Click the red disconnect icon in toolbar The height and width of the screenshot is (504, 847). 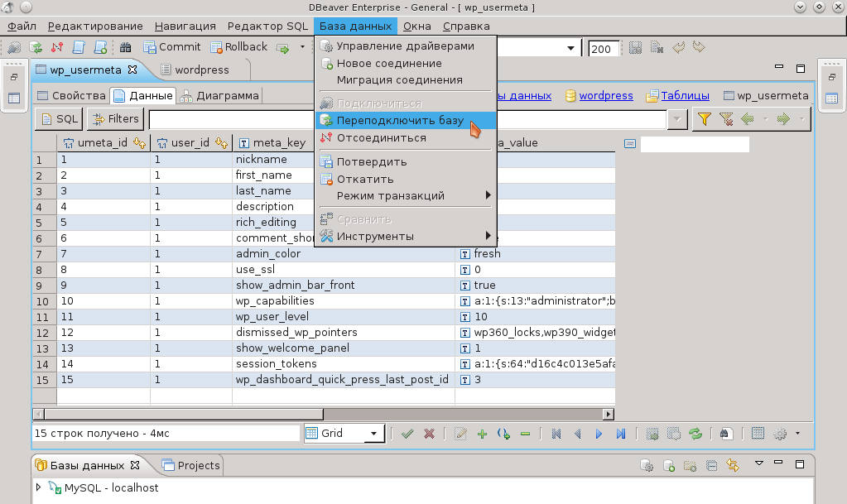pyautogui.click(x=57, y=47)
